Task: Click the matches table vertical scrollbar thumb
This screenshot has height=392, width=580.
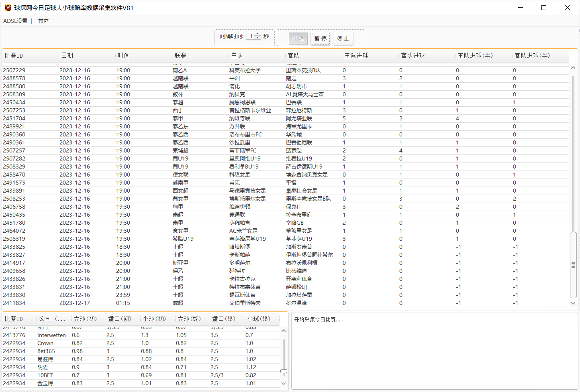Action: point(573,265)
